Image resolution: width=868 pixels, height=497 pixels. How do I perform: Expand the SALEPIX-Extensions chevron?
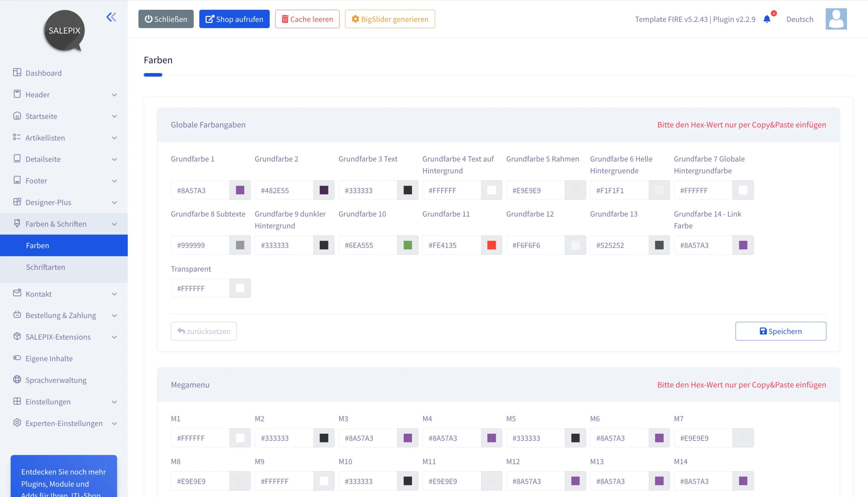pos(114,337)
